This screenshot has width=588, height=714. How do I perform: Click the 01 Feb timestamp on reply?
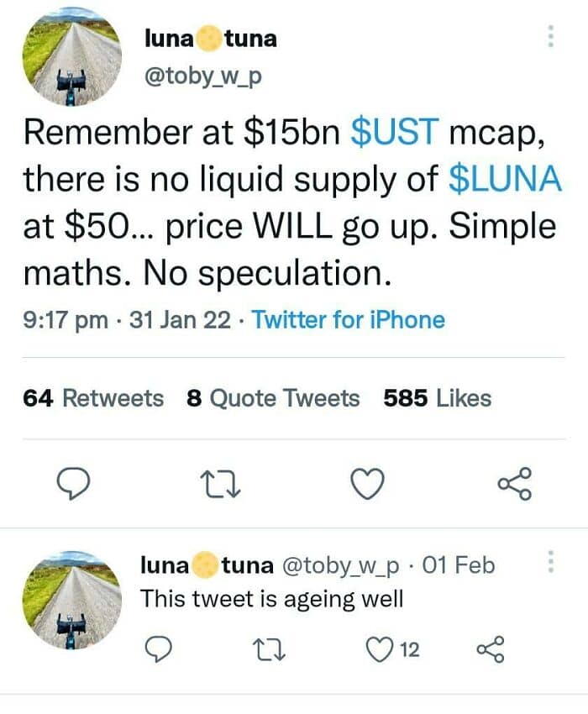pyautogui.click(x=460, y=565)
